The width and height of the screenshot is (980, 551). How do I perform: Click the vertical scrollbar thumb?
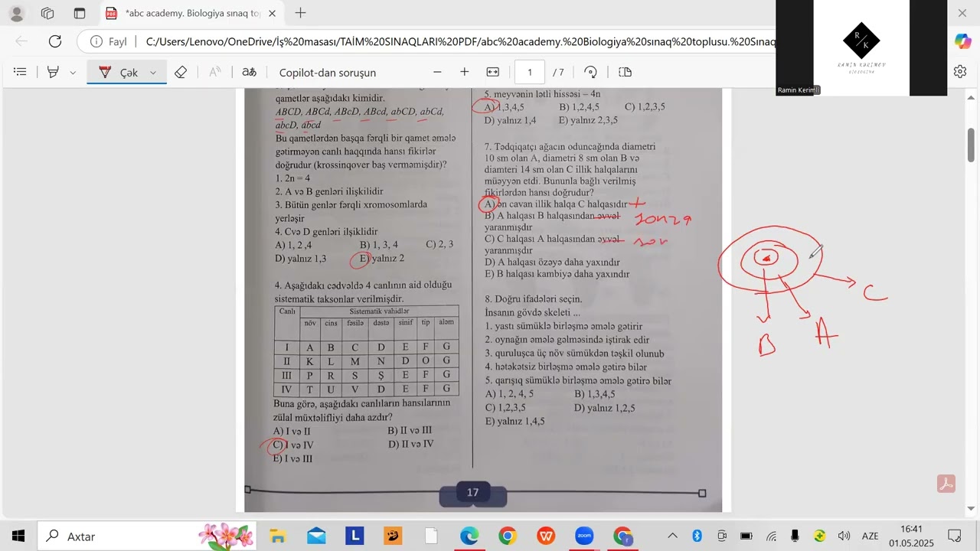pos(971,145)
